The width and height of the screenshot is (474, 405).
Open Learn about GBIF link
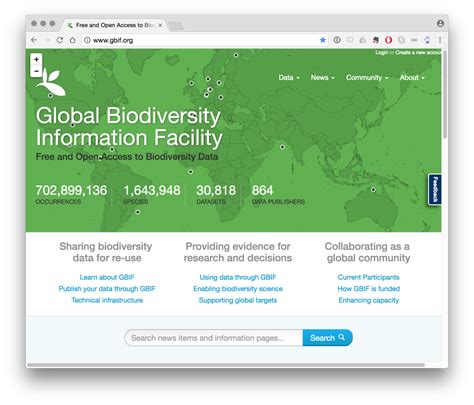pyautogui.click(x=107, y=277)
